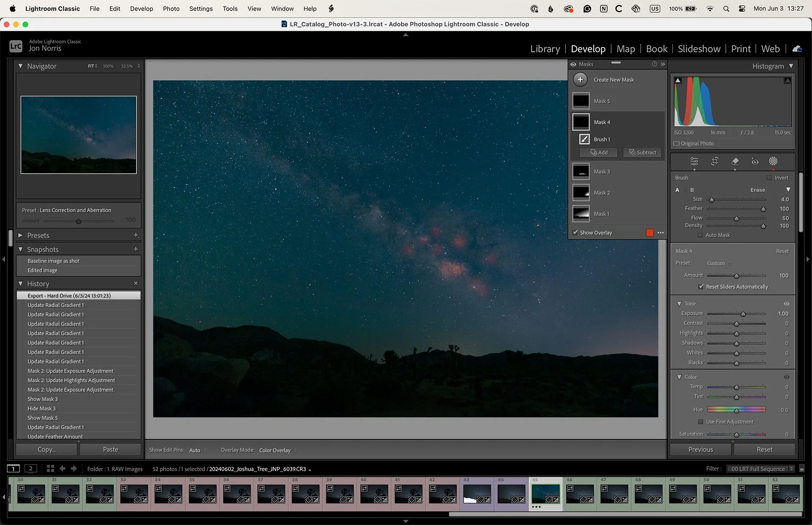Click the Create New Mask plus icon
The height and width of the screenshot is (525, 812).
pyautogui.click(x=580, y=80)
